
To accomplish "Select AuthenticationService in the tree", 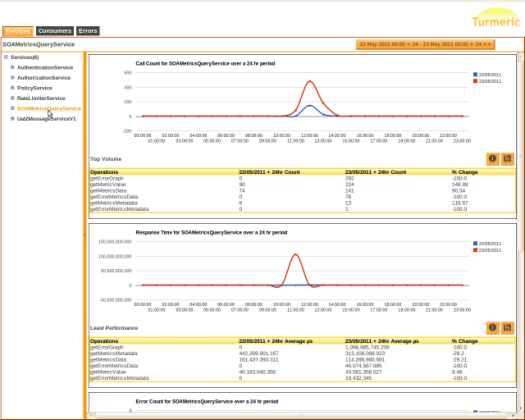I will click(45, 67).
